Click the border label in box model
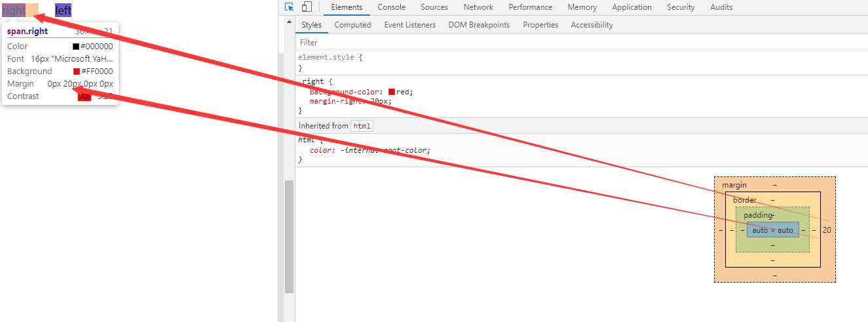The height and width of the screenshot is (322, 868). click(x=744, y=200)
